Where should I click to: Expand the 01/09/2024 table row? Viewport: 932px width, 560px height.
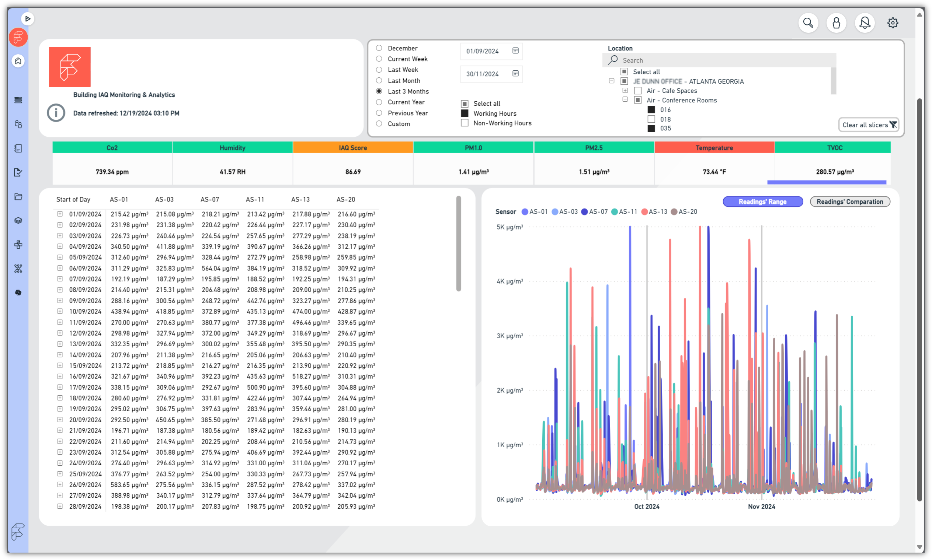tap(60, 214)
